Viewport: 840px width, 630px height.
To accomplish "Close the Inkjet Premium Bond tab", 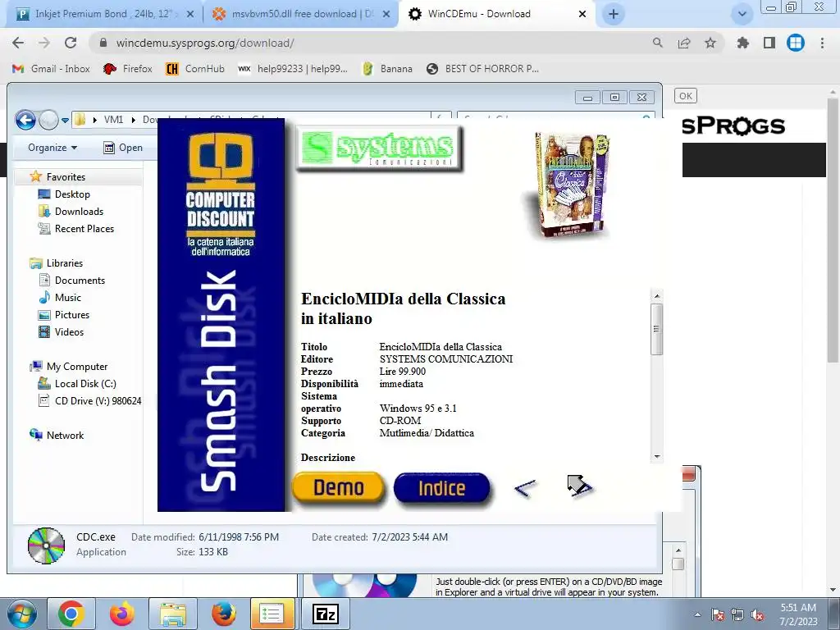I will tap(189, 15).
